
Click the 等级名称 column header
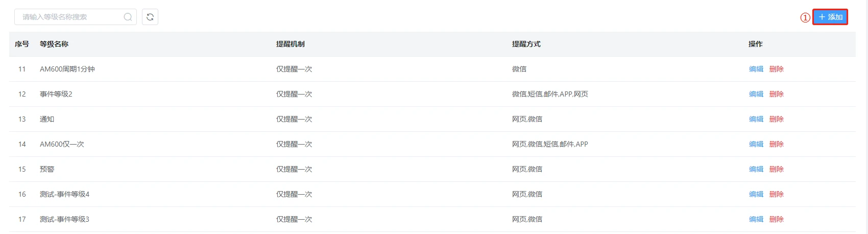click(54, 44)
